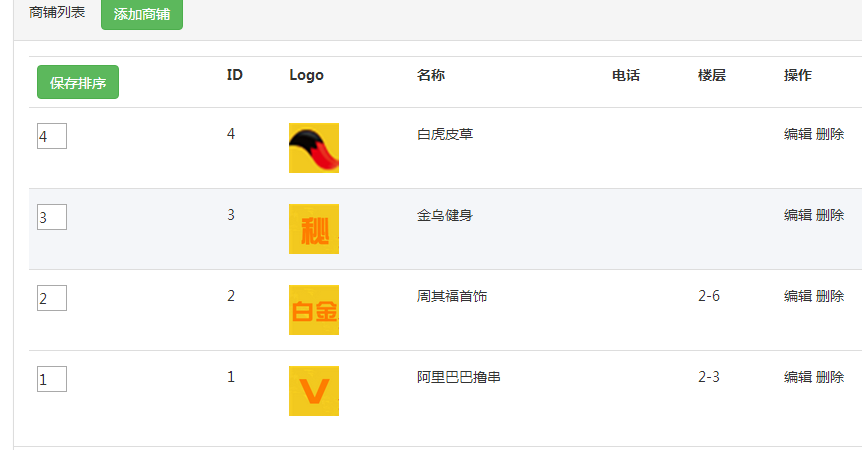This screenshot has height=450, width=862.
Task: Focus the sort order field showing 3
Action: click(52, 217)
